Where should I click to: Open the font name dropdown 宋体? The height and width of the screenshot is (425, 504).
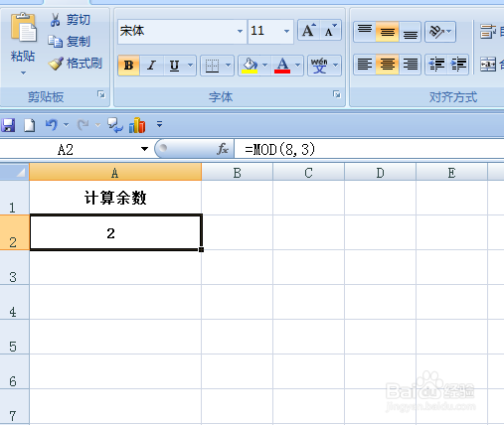tap(240, 31)
